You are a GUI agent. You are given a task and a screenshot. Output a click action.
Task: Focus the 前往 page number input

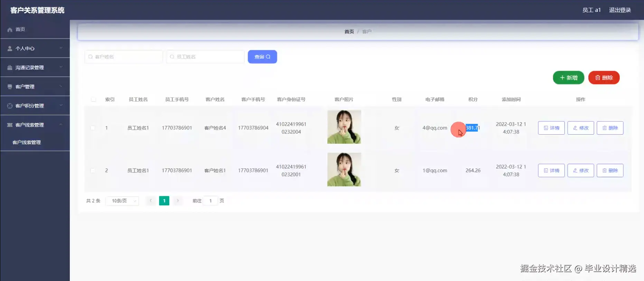[211, 201]
